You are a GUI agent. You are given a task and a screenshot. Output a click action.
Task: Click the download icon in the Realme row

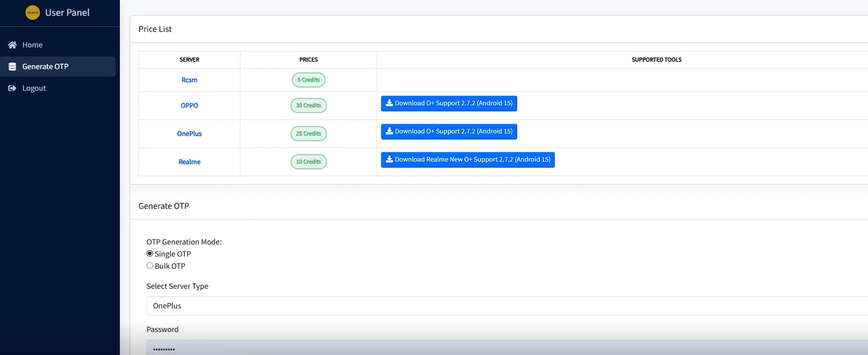[389, 159]
